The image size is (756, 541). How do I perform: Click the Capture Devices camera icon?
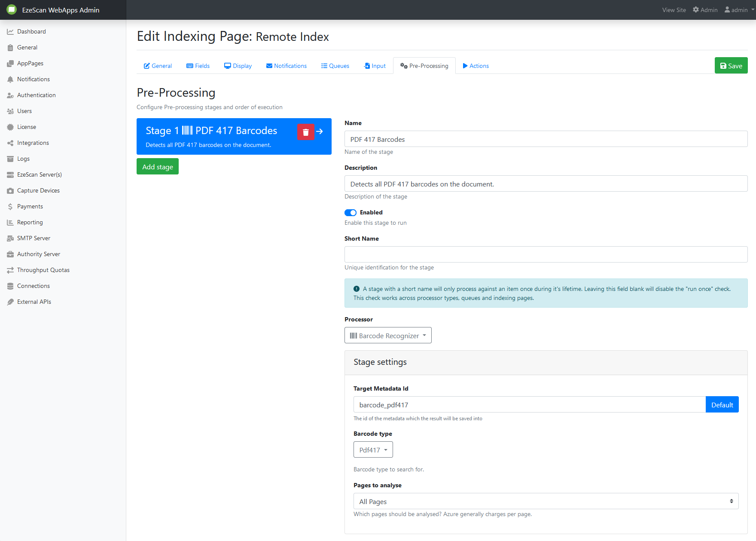[10, 191]
